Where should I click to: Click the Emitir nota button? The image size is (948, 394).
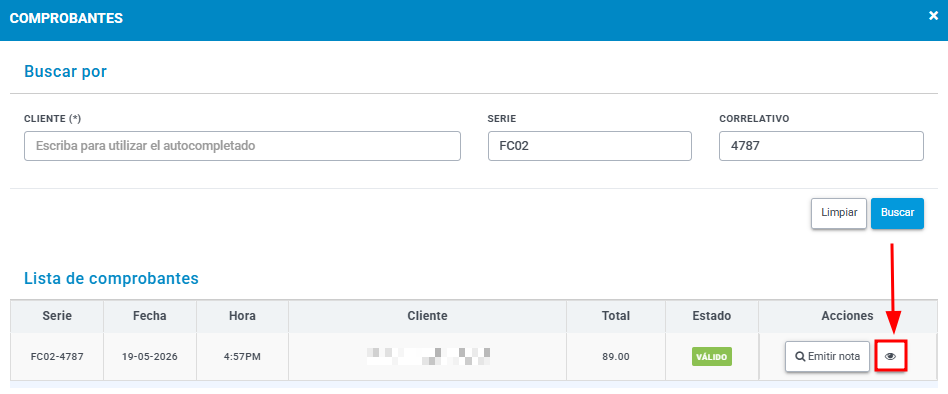coord(827,357)
